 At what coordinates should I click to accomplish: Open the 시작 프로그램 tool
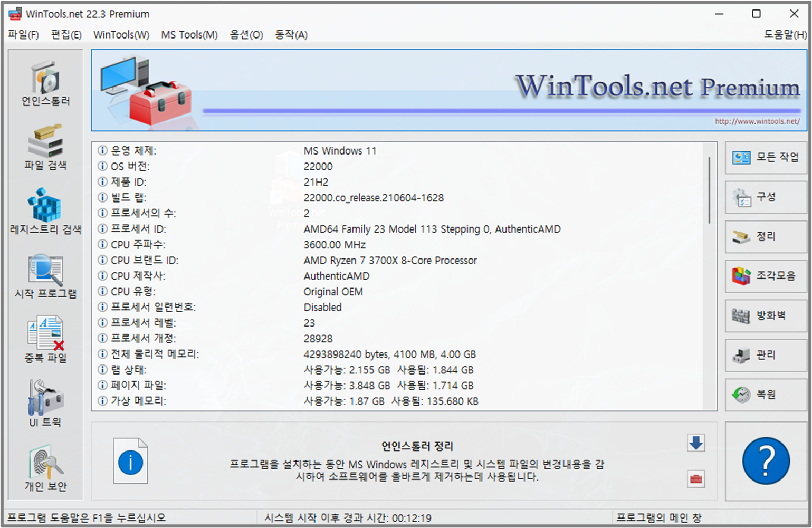tap(45, 276)
